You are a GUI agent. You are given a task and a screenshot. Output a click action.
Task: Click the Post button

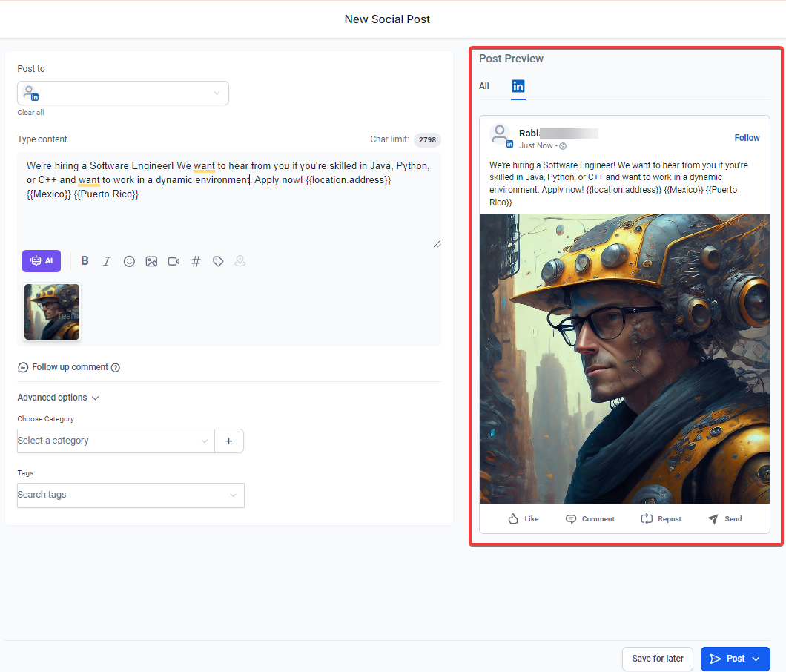736,659
